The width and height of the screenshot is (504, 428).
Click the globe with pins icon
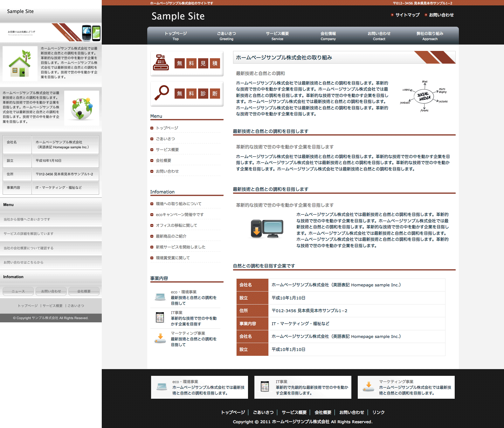tap(82, 108)
